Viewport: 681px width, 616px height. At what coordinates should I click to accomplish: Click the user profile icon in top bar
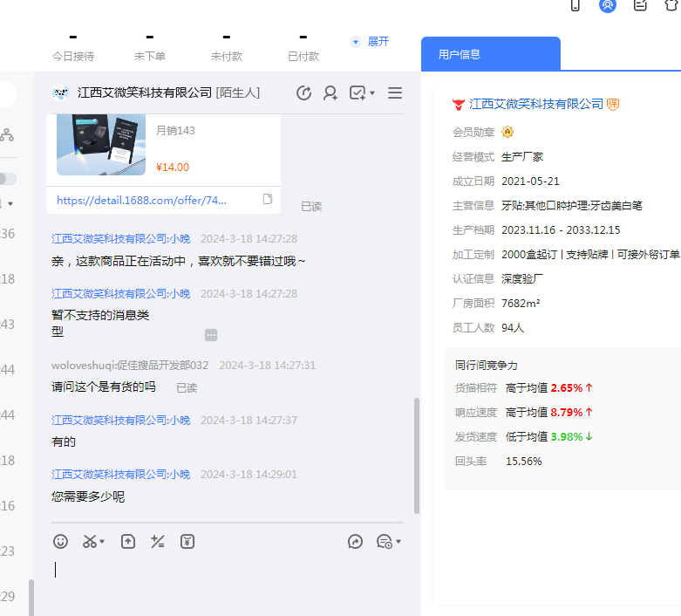pos(608,5)
